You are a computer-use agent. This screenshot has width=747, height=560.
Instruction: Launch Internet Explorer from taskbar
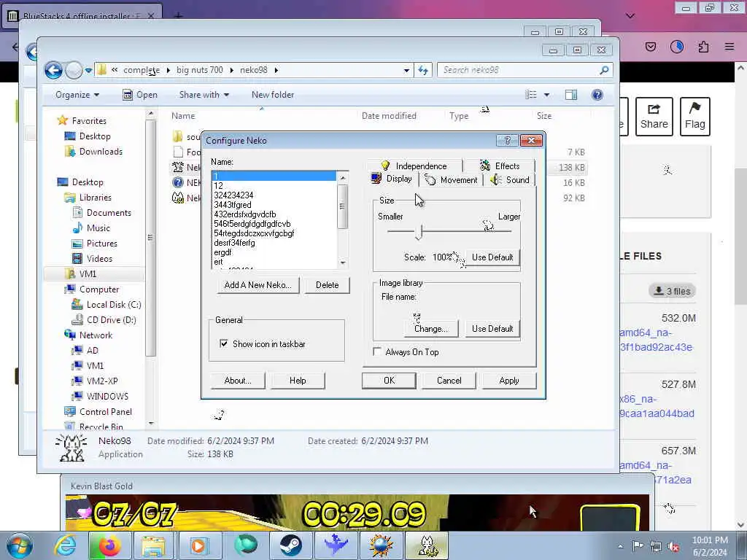coord(65,545)
